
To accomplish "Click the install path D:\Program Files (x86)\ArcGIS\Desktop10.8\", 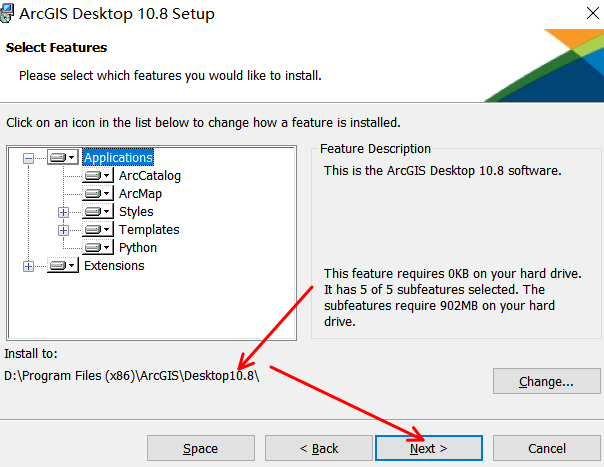I will pos(132,376).
